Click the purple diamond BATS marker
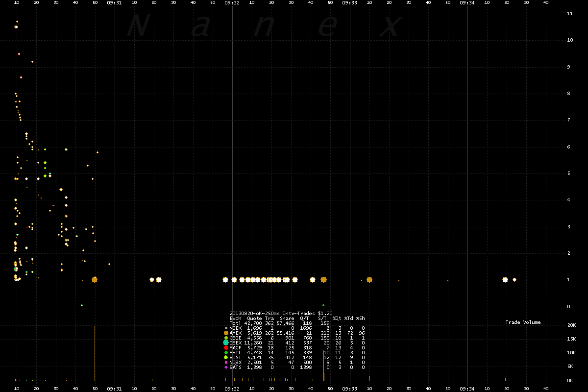This screenshot has width=588, height=392. coord(226,367)
